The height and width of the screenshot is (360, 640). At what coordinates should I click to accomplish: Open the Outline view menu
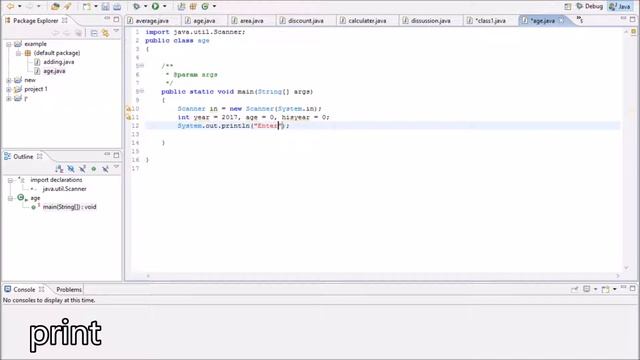(x=116, y=167)
